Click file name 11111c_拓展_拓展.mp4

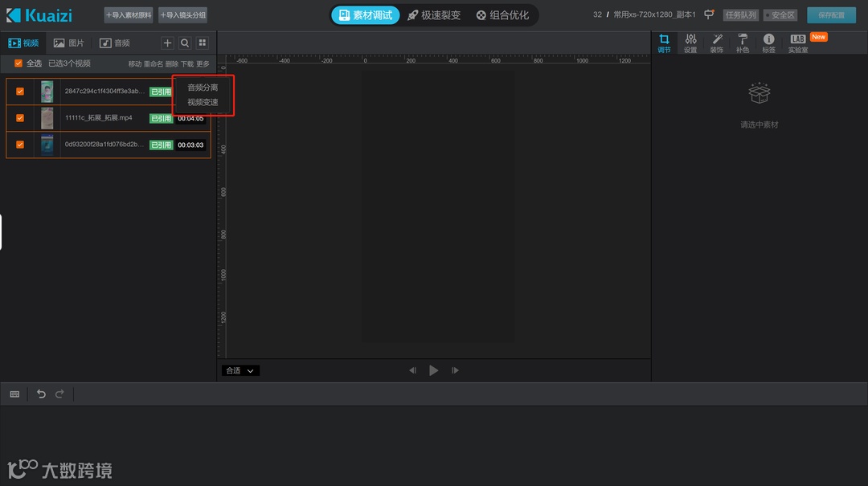click(x=99, y=118)
